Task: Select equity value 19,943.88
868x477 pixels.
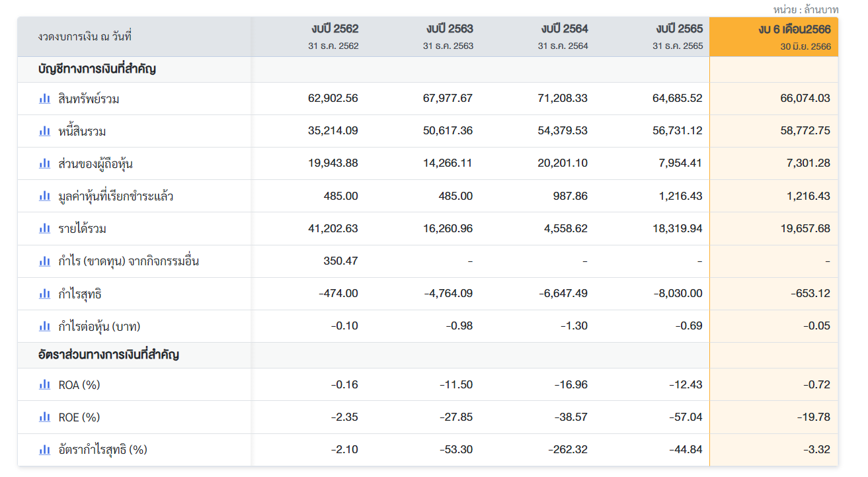Action: (333, 163)
